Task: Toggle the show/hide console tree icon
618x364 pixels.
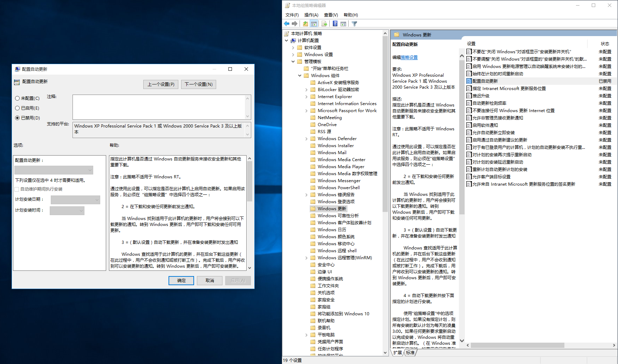Action: (x=314, y=24)
